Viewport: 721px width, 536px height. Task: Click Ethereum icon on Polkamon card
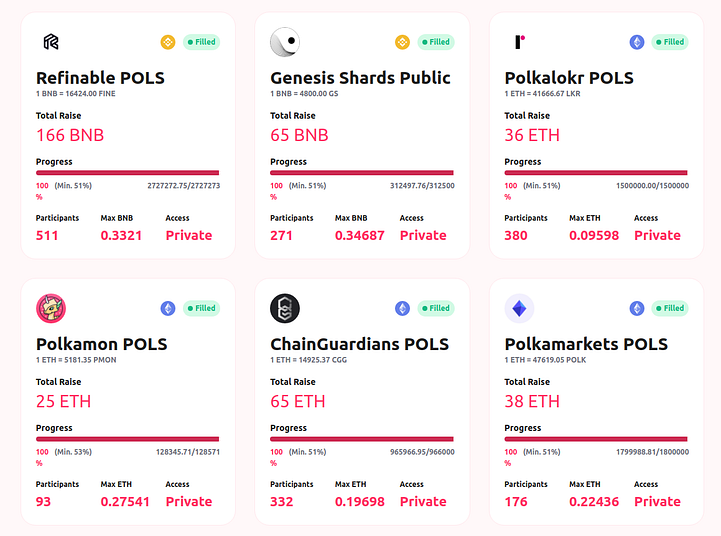pyautogui.click(x=168, y=308)
